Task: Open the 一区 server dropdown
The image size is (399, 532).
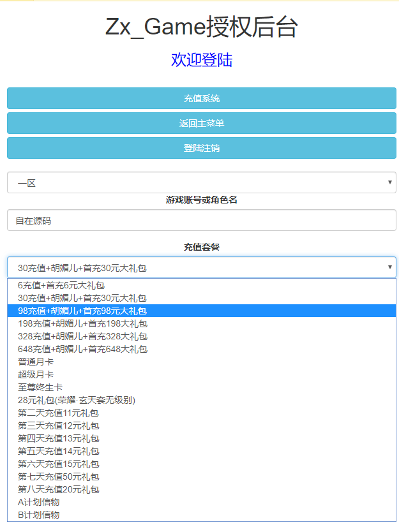Action: [201, 183]
